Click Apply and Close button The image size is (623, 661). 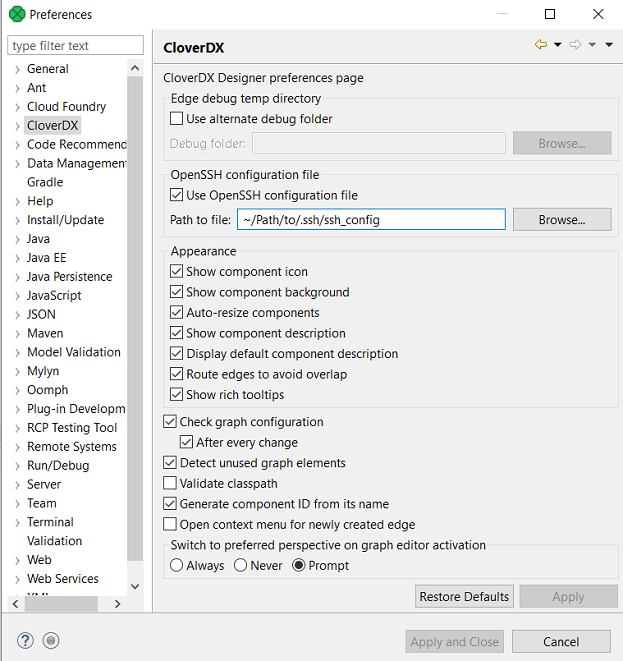pyautogui.click(x=454, y=641)
